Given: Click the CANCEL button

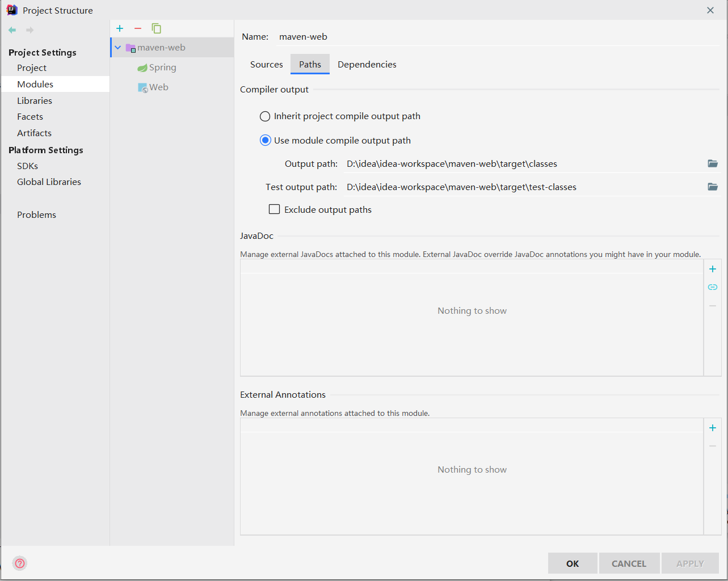Looking at the screenshot, I should click(x=629, y=563).
